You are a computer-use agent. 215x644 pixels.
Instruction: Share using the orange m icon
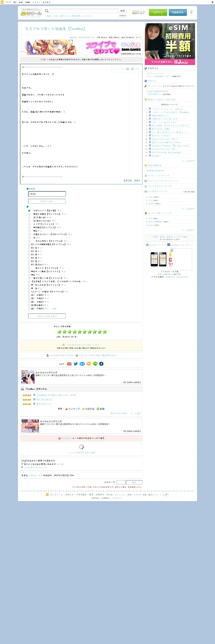click(89, 364)
